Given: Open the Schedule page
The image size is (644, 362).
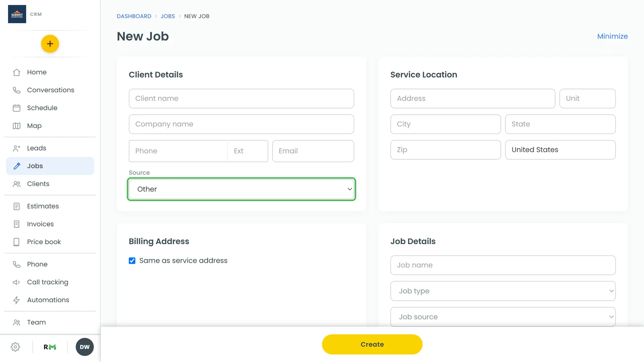Looking at the screenshot, I should (x=50, y=108).
